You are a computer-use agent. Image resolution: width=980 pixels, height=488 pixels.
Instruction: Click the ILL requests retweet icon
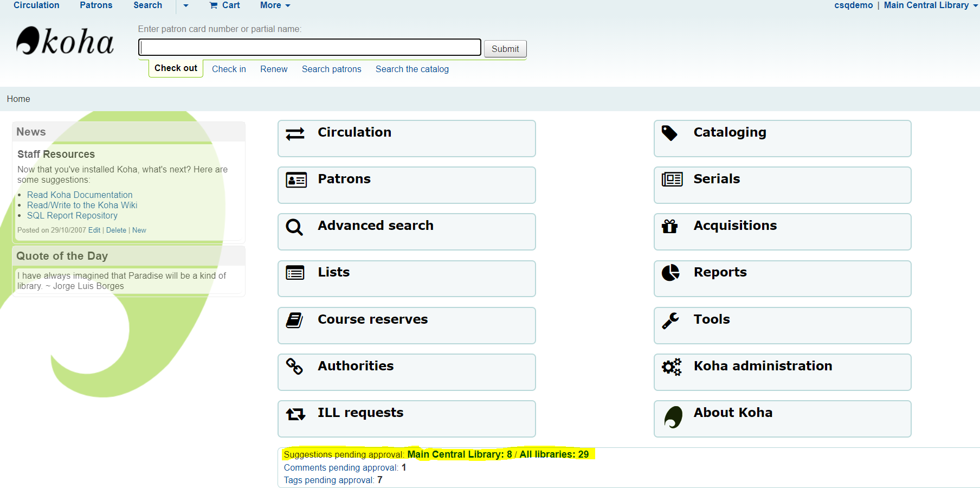[x=296, y=414]
